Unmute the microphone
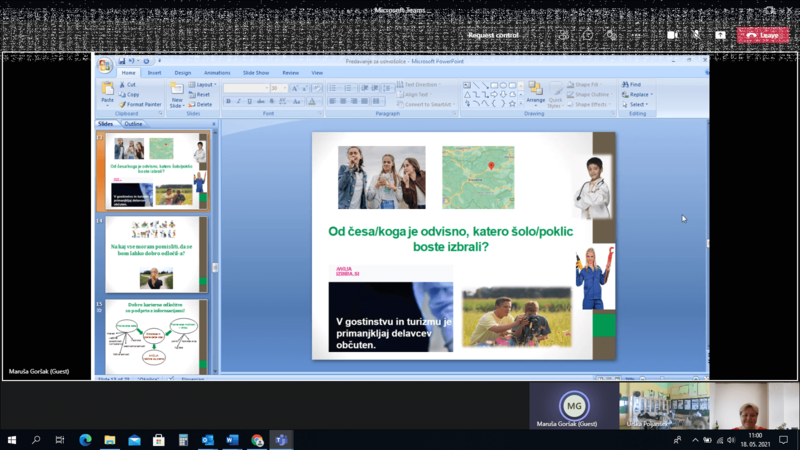 click(x=696, y=35)
